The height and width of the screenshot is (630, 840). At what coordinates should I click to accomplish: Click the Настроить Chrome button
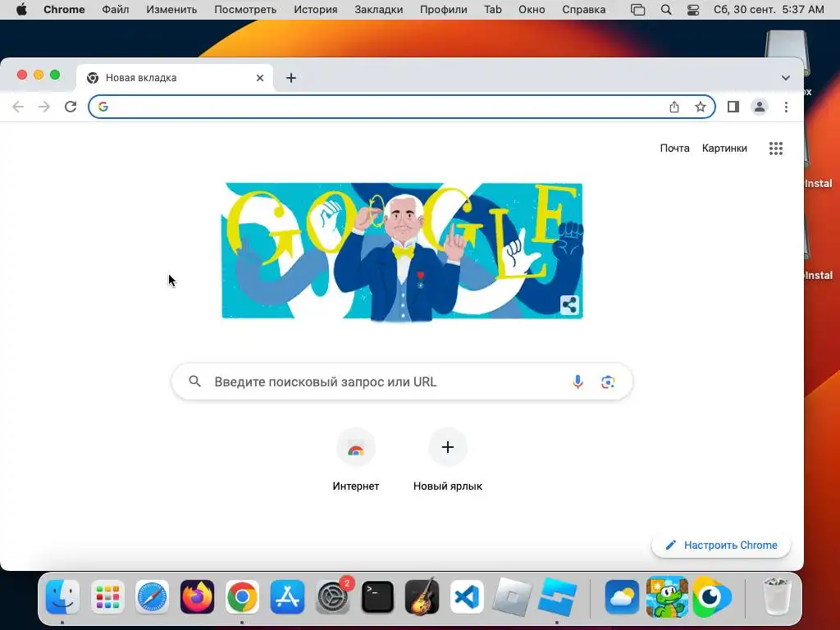pos(721,545)
